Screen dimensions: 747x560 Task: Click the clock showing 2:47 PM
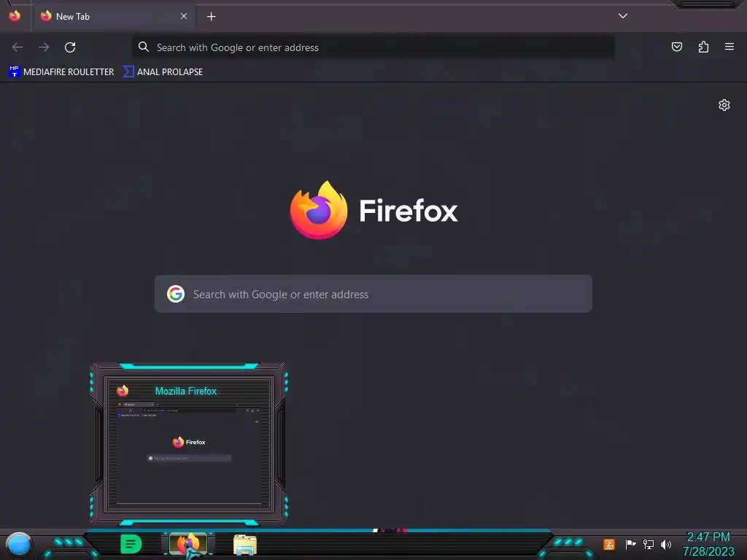(708, 544)
